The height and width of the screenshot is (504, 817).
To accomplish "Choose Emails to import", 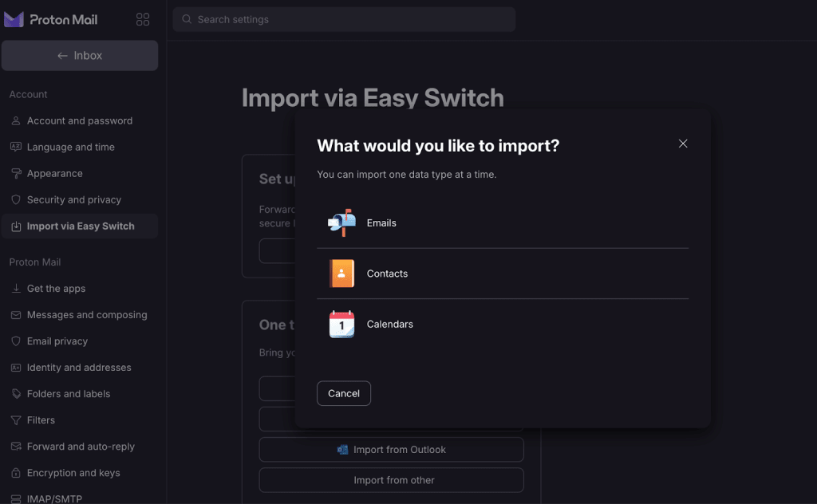I will click(503, 222).
